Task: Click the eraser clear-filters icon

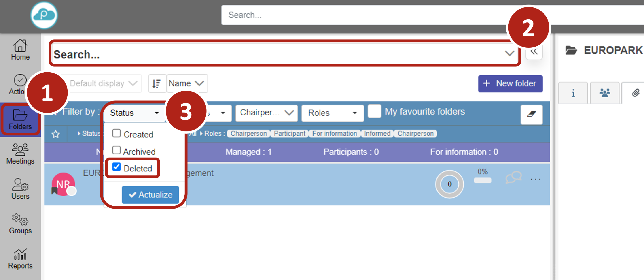Action: pos(531,114)
